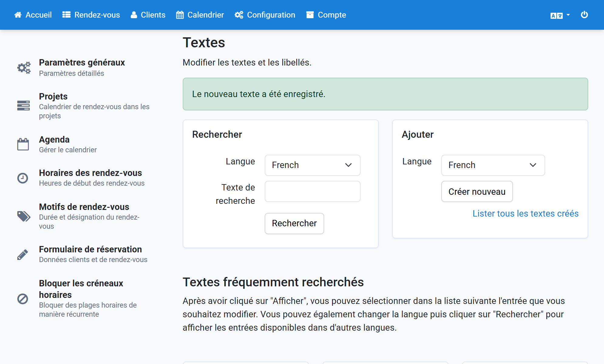The image size is (604, 364).
Task: Expand the Langue dropdown in Ajouter panel
Action: coord(493,165)
